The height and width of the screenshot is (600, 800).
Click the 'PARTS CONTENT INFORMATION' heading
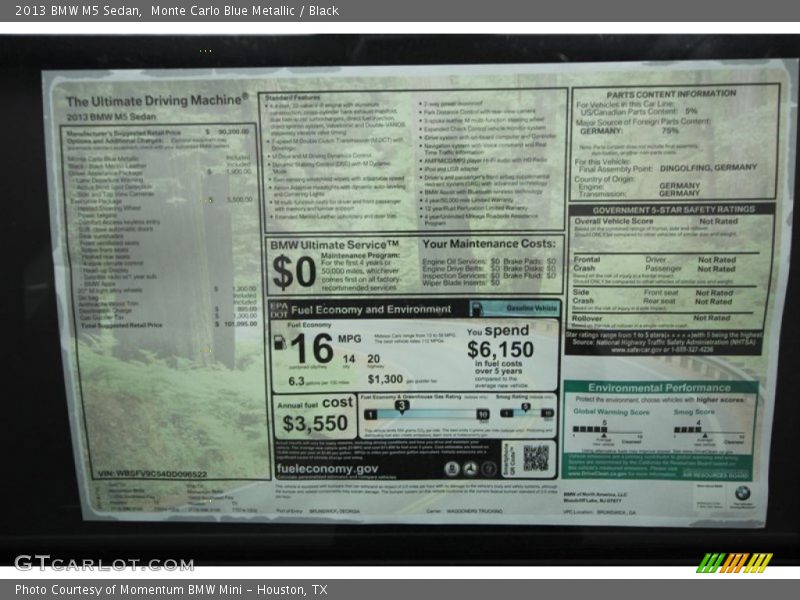click(x=671, y=94)
